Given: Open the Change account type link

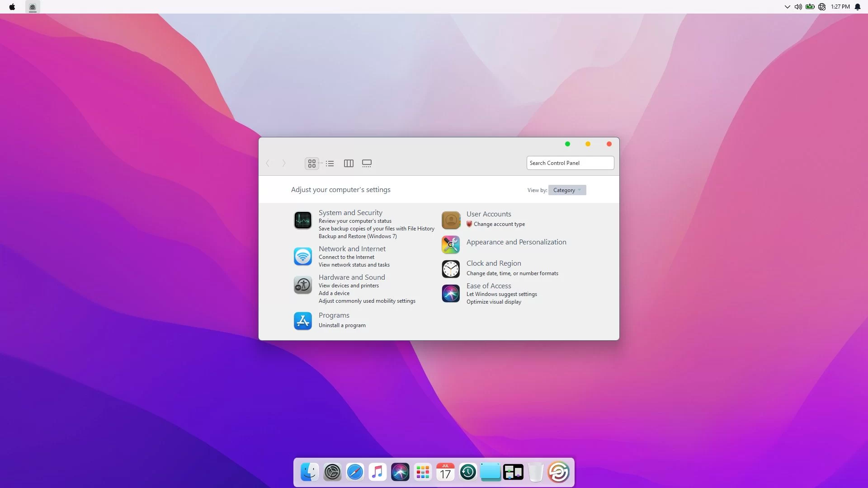Looking at the screenshot, I should [499, 224].
